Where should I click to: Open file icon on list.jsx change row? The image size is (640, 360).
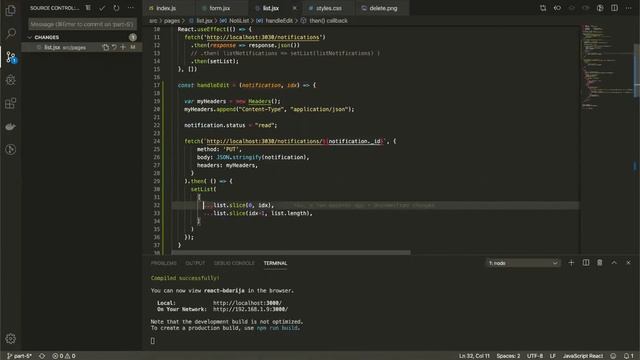tap(105, 47)
